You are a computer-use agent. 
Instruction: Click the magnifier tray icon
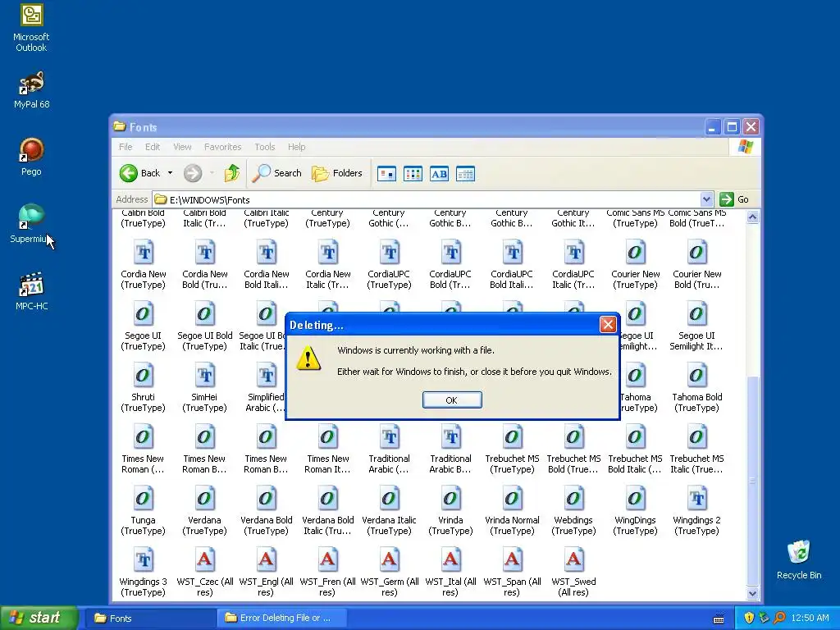[779, 619]
